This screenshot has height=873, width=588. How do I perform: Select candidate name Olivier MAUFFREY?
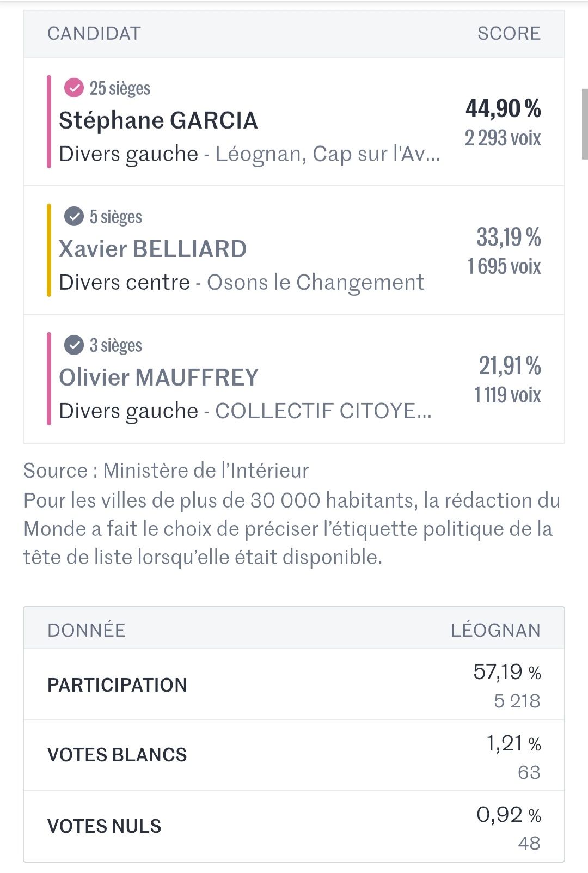pos(158,377)
